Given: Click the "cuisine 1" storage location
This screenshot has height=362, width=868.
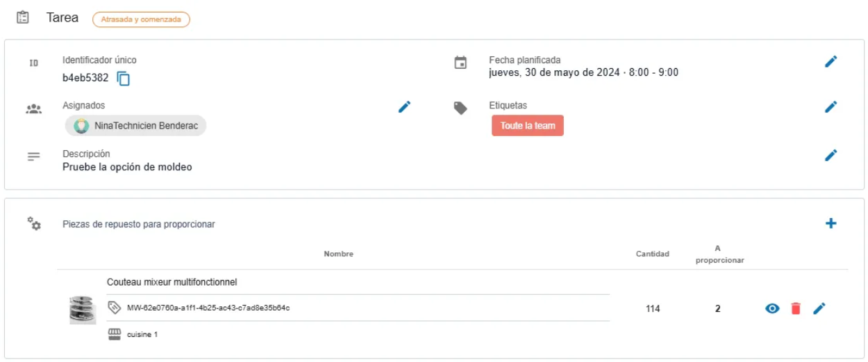Looking at the screenshot, I should 142,335.
